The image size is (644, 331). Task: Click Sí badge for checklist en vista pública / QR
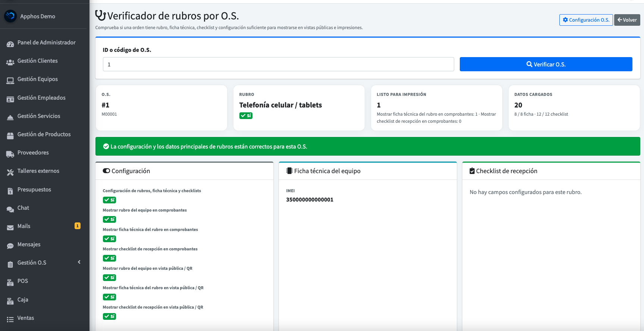[110, 316]
